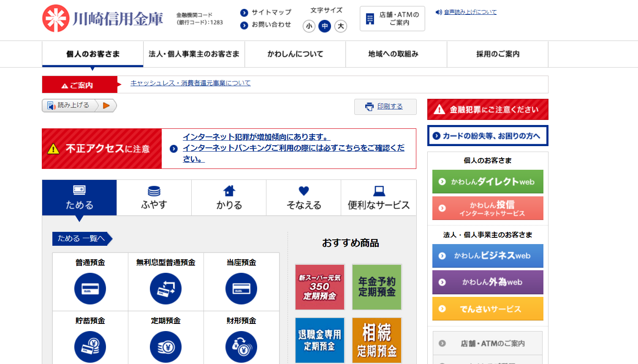Set text size to 中
This screenshot has width=638, height=364.
click(325, 26)
